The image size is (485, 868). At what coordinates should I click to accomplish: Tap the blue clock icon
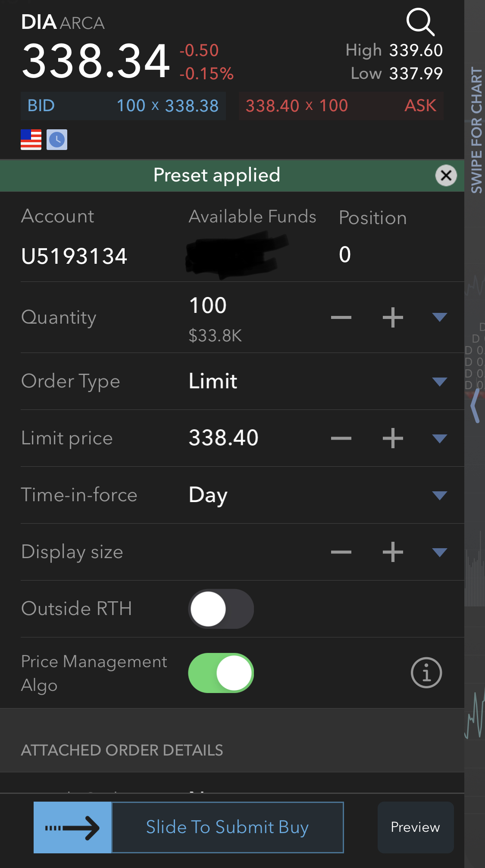click(57, 140)
